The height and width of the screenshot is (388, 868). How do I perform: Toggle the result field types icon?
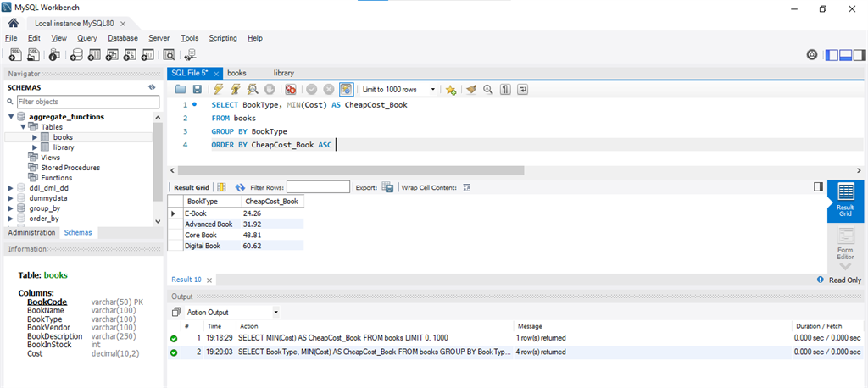click(x=221, y=187)
